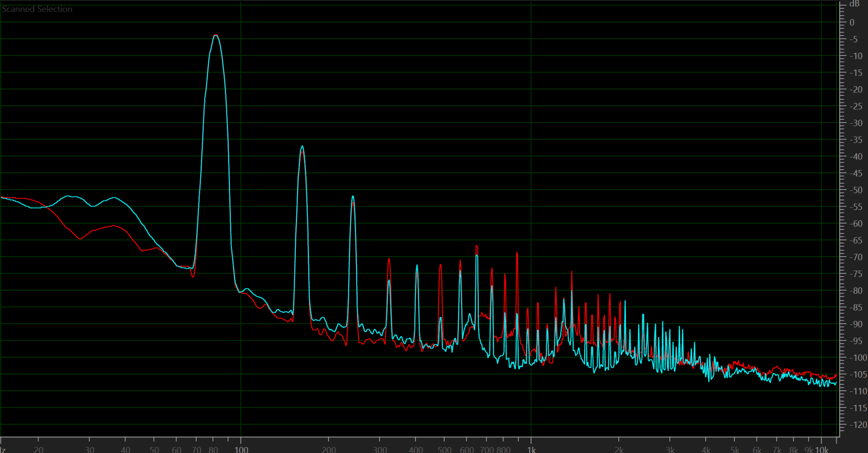Click the -10 dB amplitude scale label
Screen dimensions: 868x453
856,56
